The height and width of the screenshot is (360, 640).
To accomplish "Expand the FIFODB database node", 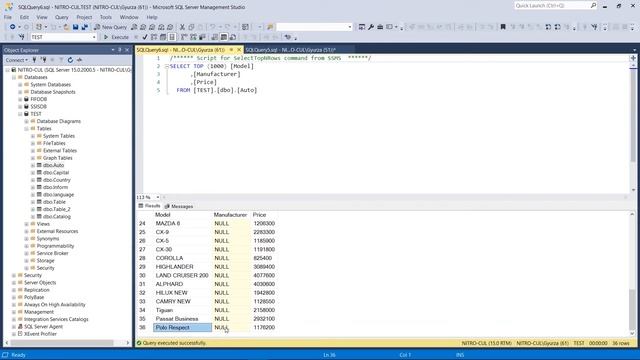I will tap(20, 99).
